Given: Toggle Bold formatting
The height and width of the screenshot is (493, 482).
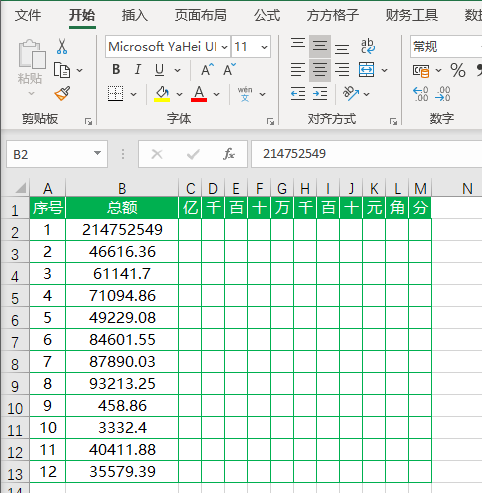Looking at the screenshot, I should point(116,70).
